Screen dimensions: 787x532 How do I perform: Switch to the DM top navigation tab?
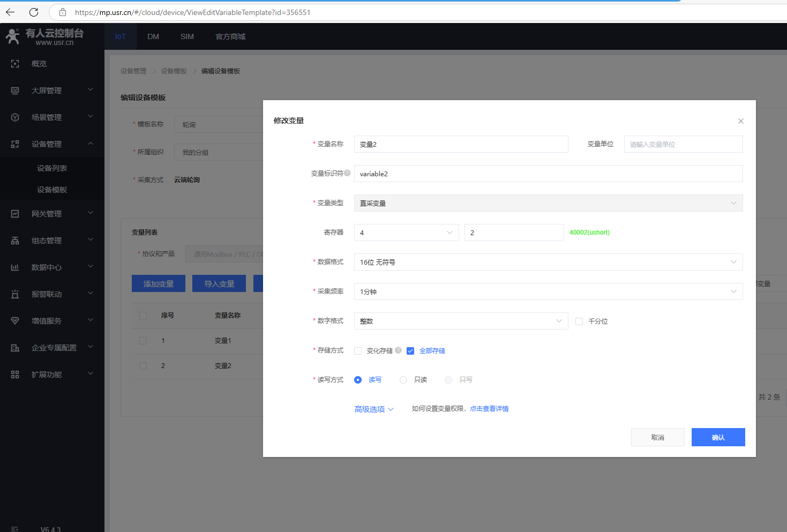[153, 36]
